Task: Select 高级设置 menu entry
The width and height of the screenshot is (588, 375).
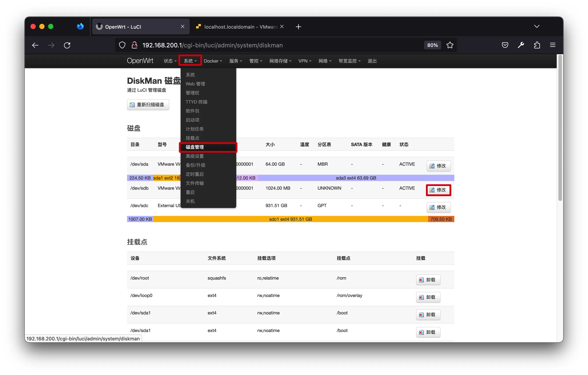Action: point(208,156)
